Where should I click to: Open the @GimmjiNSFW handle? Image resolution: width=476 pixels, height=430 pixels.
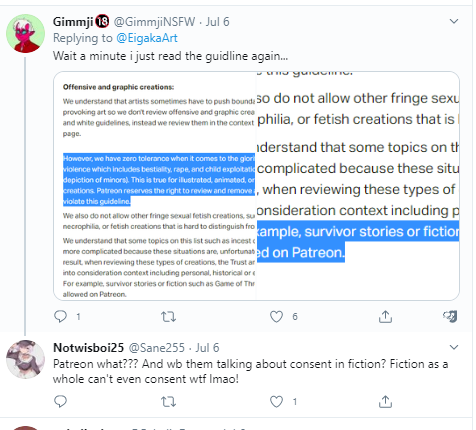[x=154, y=22]
